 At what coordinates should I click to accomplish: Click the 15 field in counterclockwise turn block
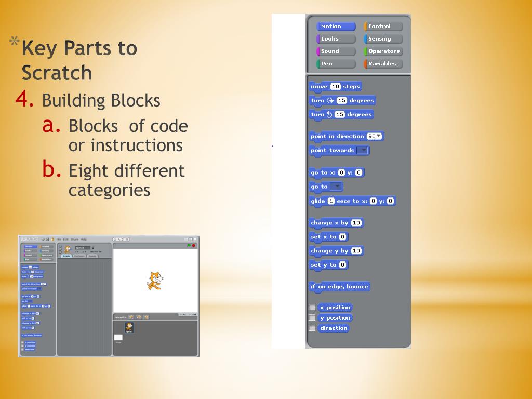point(340,114)
